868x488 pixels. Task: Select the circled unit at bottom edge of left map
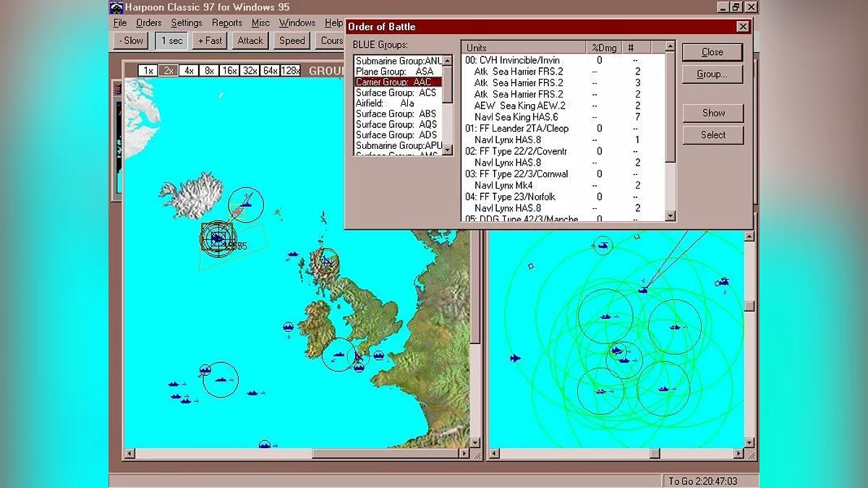tap(264, 445)
